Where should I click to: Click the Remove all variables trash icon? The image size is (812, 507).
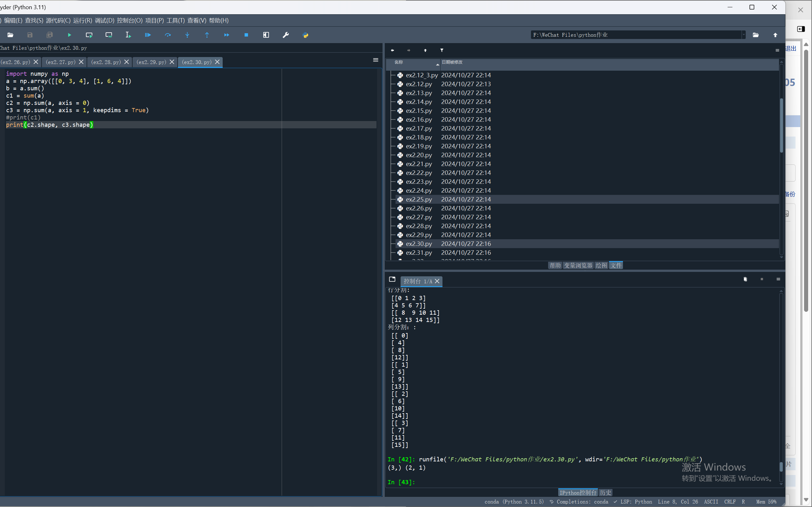(745, 279)
